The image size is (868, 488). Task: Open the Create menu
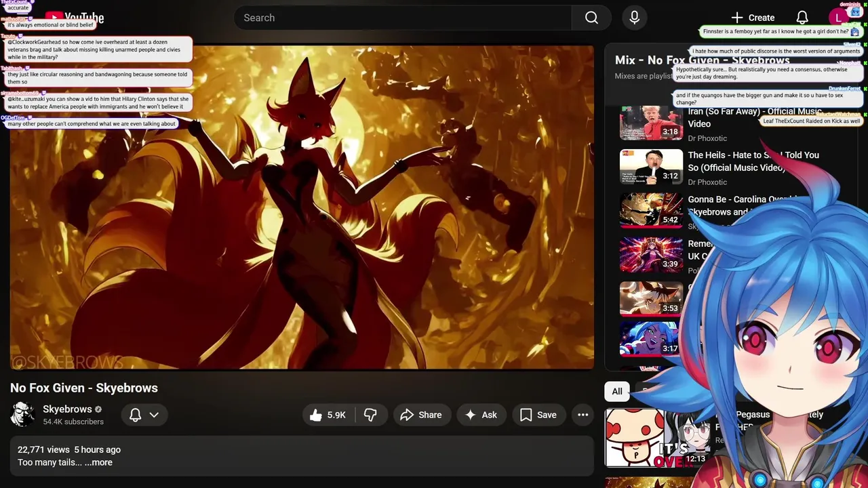pyautogui.click(x=753, y=18)
